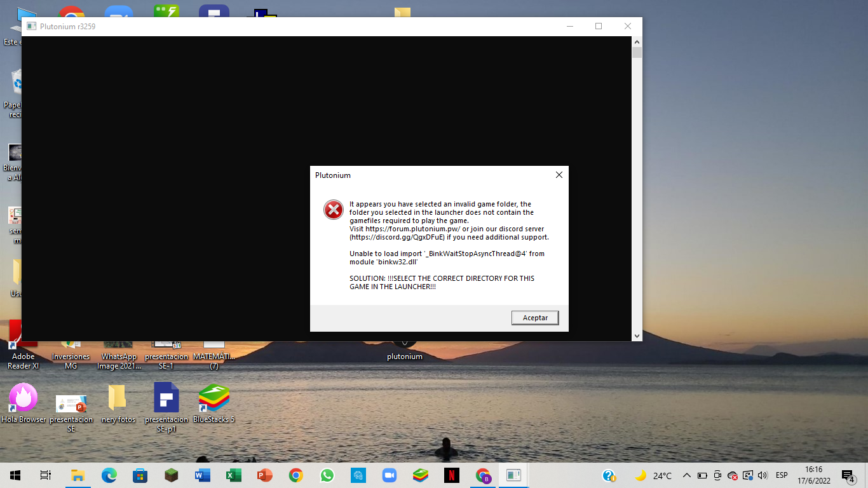Open volume control in tray
Viewport: 868px width, 488px height.
(x=763, y=475)
